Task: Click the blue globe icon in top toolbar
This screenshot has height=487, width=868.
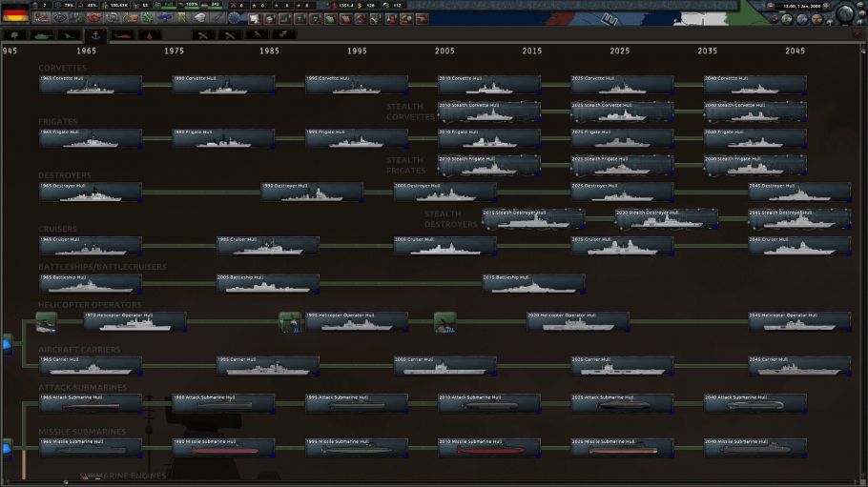Action: tap(235, 18)
